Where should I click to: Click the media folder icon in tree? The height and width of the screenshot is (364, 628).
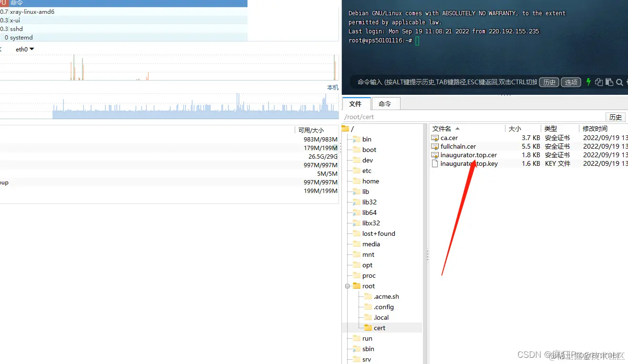[356, 244]
